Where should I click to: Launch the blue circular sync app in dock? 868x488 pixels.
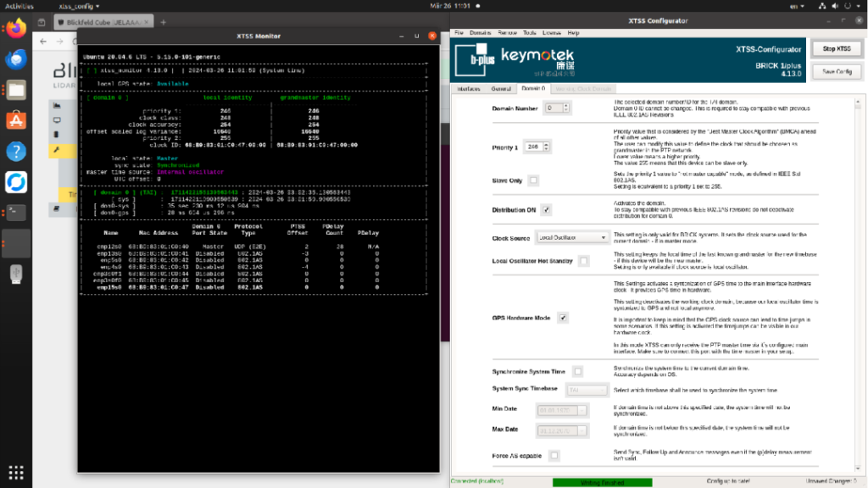tap(16, 182)
